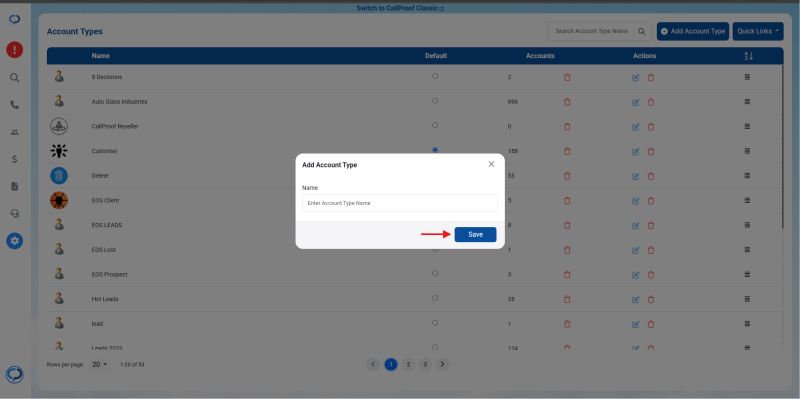The width and height of the screenshot is (800, 399).
Task: Select default radio for CallProof Reseller
Action: pyautogui.click(x=435, y=125)
